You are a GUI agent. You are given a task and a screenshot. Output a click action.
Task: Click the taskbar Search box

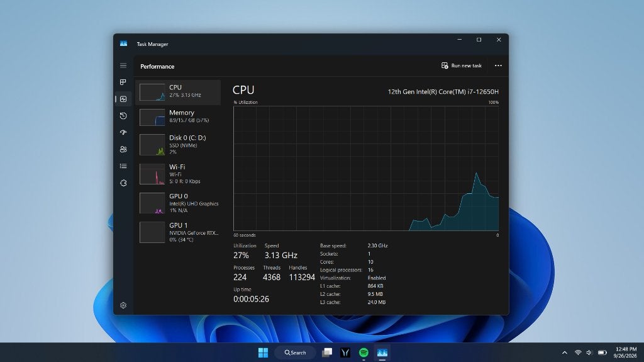296,353
